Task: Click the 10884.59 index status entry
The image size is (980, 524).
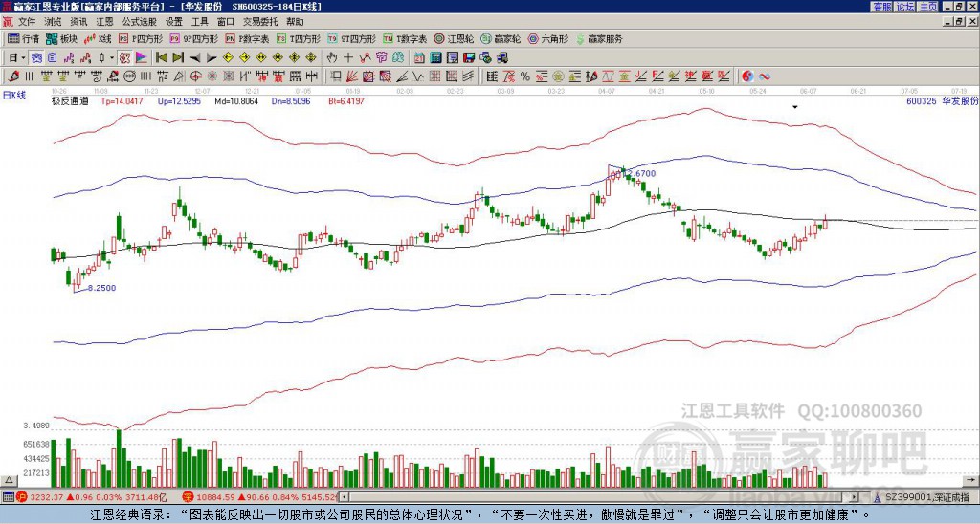Action: [x=259, y=497]
